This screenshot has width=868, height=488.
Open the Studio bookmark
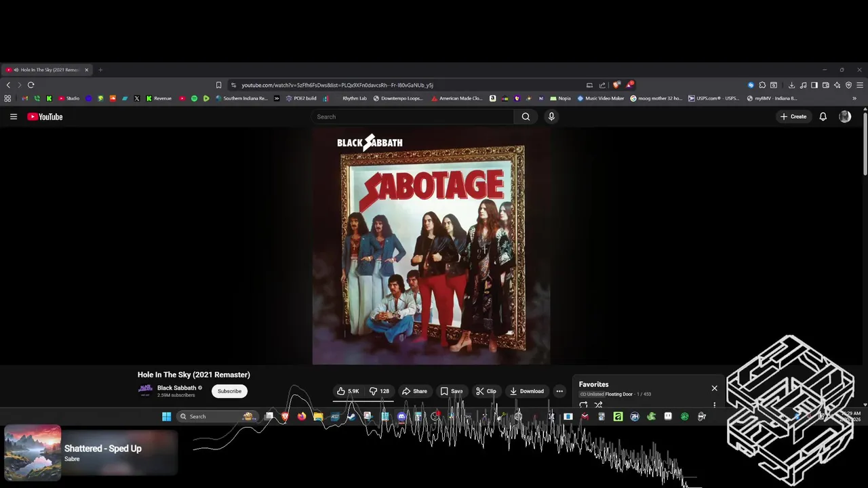point(68,98)
